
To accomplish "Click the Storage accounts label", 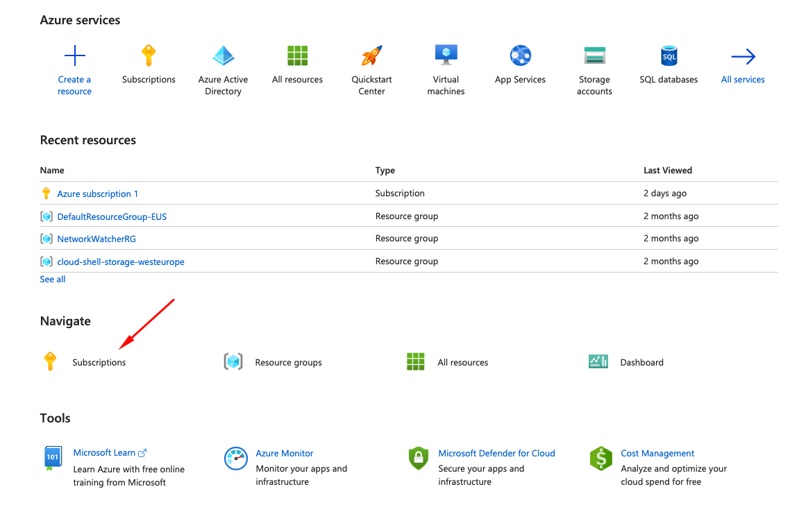I will point(594,85).
